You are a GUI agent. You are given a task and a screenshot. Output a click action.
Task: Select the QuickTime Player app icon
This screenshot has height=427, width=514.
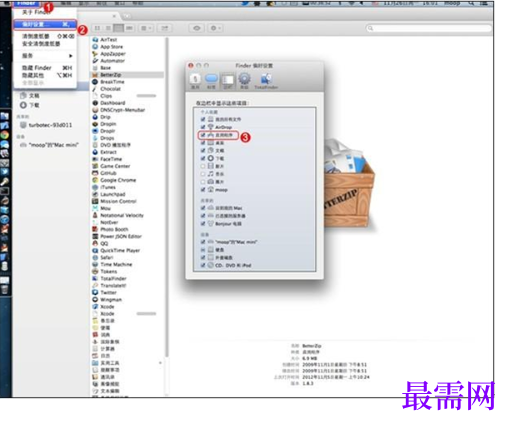(x=95, y=250)
